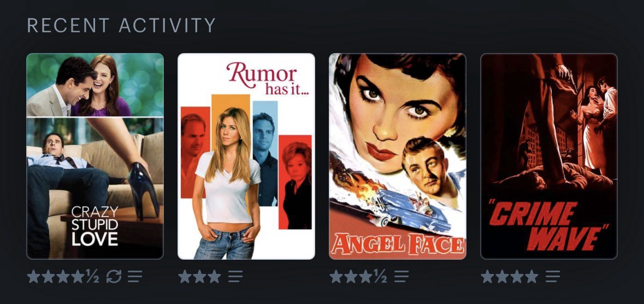Open the Crime Wave poster
The image size is (644, 304).
point(549,156)
